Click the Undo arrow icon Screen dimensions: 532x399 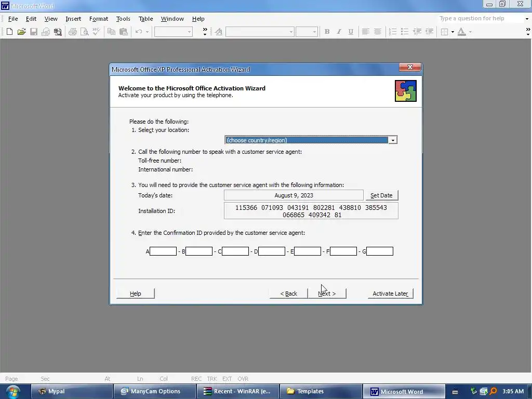139,32
